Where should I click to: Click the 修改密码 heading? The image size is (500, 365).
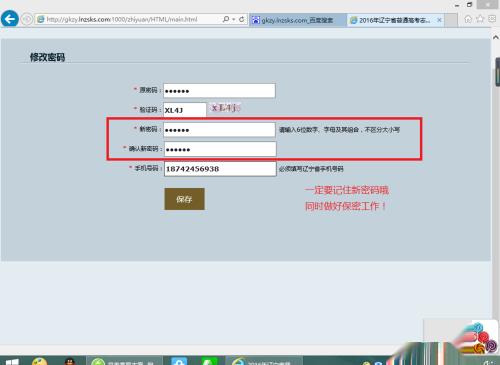click(x=47, y=57)
